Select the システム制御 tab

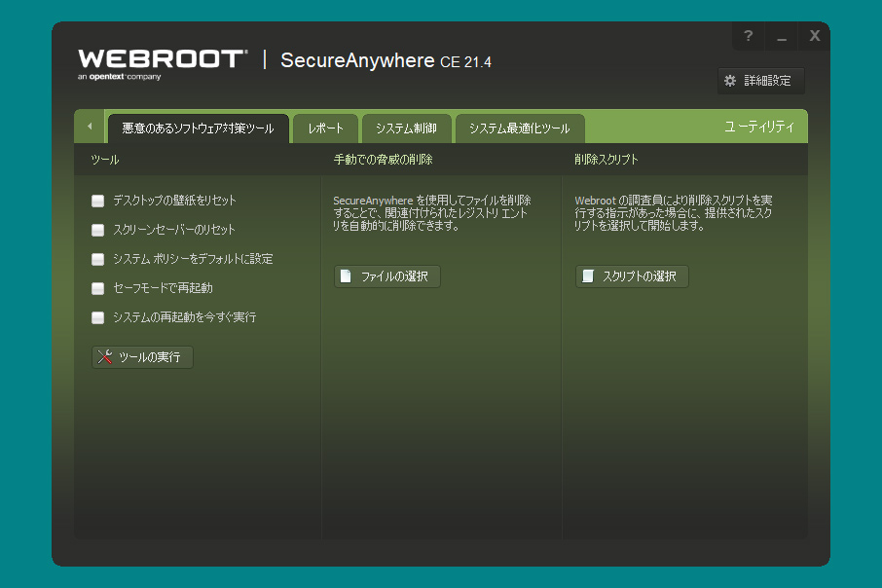pyautogui.click(x=406, y=129)
